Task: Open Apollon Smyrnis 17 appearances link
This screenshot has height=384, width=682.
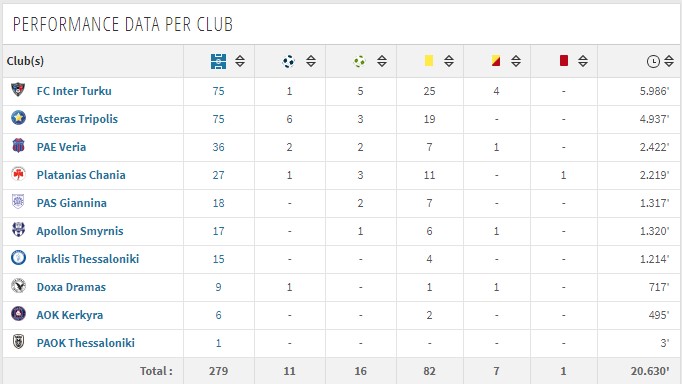Action: coord(218,231)
